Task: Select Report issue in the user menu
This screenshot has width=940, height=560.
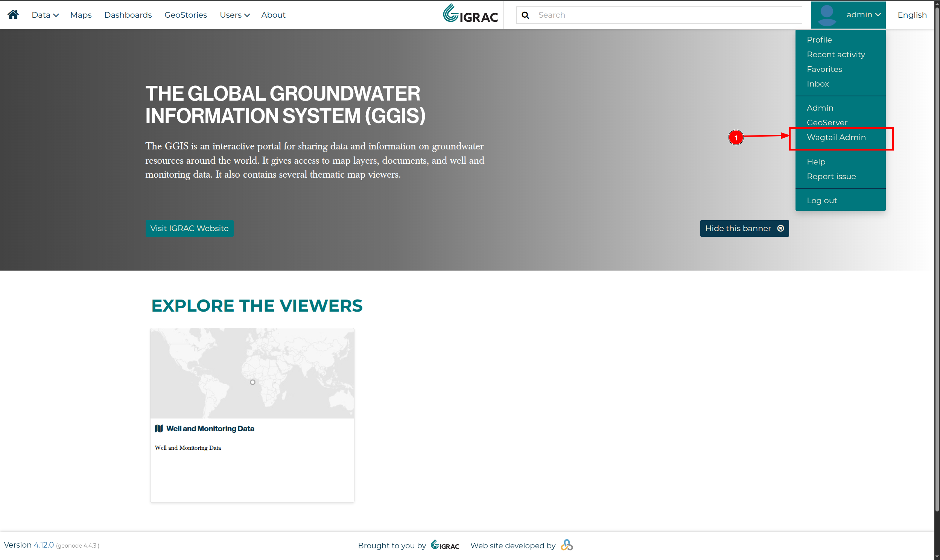Action: 831,176
